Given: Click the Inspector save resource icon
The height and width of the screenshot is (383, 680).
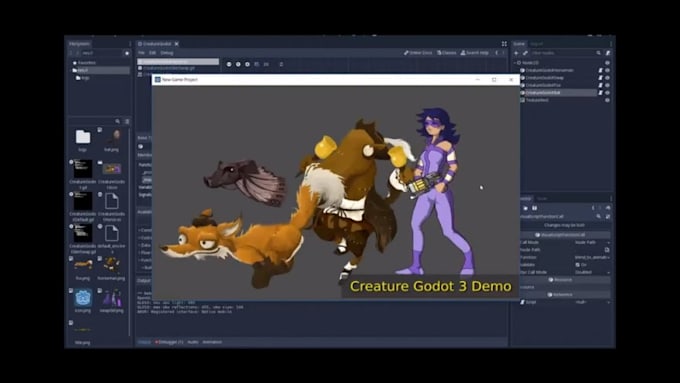Looking at the screenshot, I should tap(534, 208).
